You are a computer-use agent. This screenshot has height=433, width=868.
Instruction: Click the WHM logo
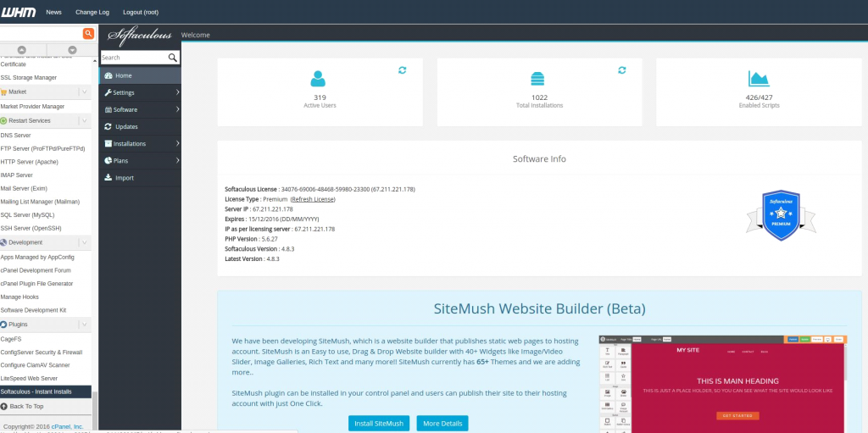[x=19, y=12]
